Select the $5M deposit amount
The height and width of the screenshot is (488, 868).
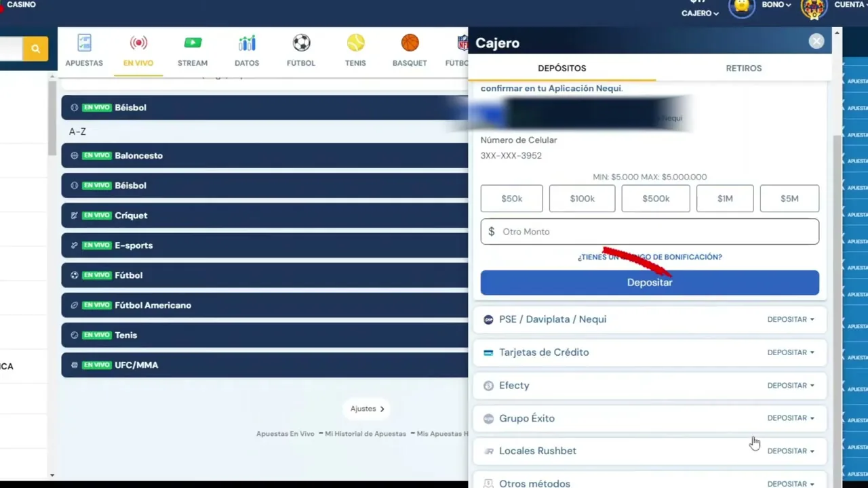point(789,199)
